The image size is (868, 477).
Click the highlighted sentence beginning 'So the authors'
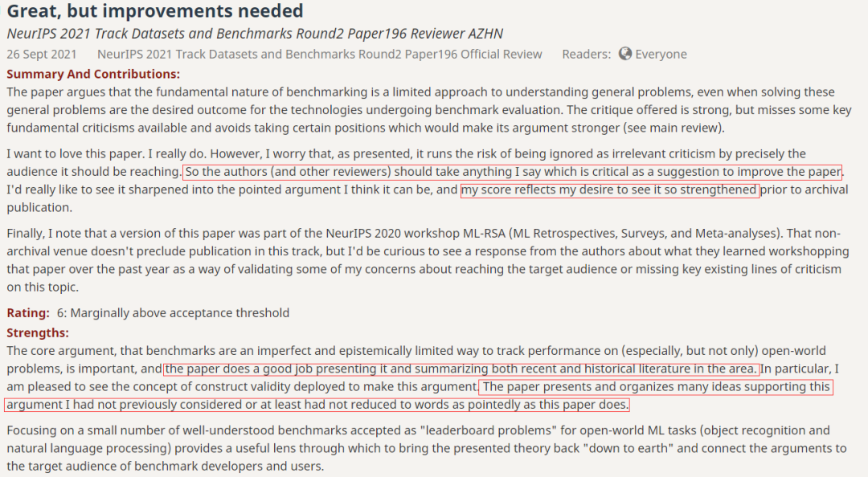point(513,172)
